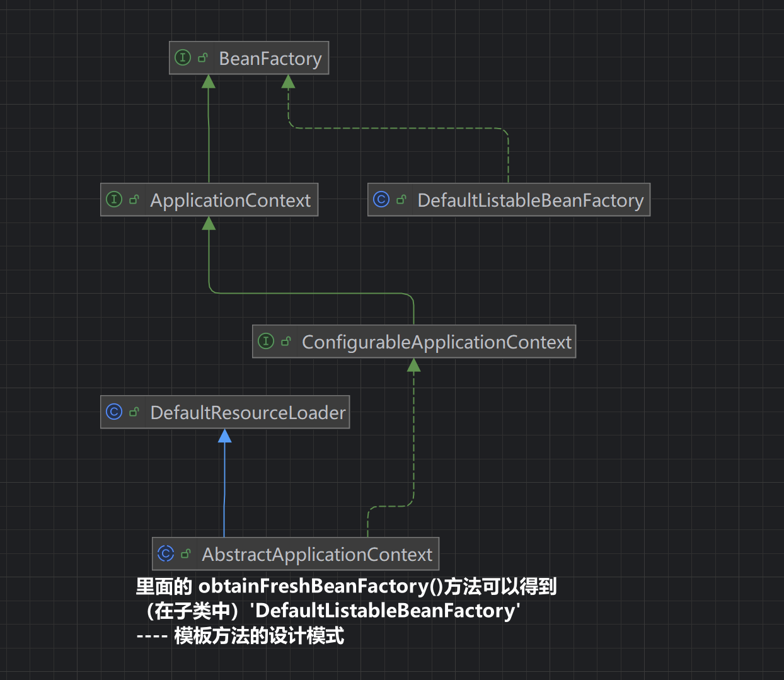Click the dashed arrowhead under ConfigurableApplicationContext
The height and width of the screenshot is (680, 784).
[x=414, y=365]
